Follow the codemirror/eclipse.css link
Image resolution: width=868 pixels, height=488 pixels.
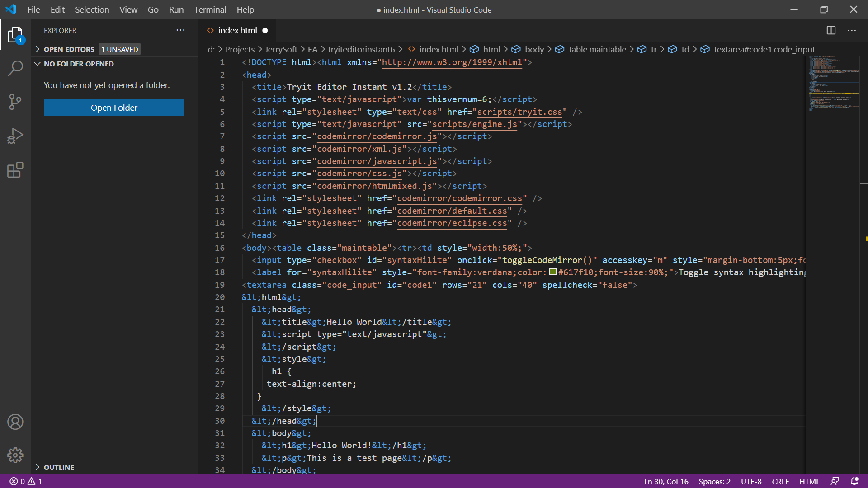click(x=452, y=223)
